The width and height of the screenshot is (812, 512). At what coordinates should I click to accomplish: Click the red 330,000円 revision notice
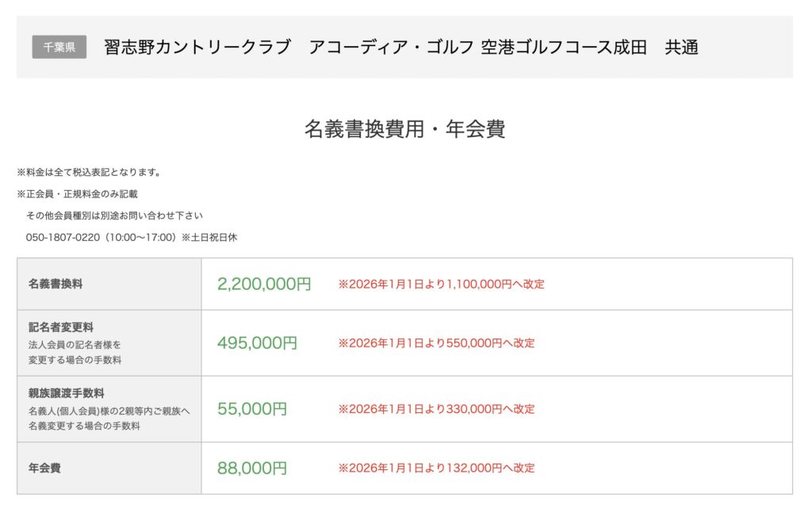[x=437, y=409]
